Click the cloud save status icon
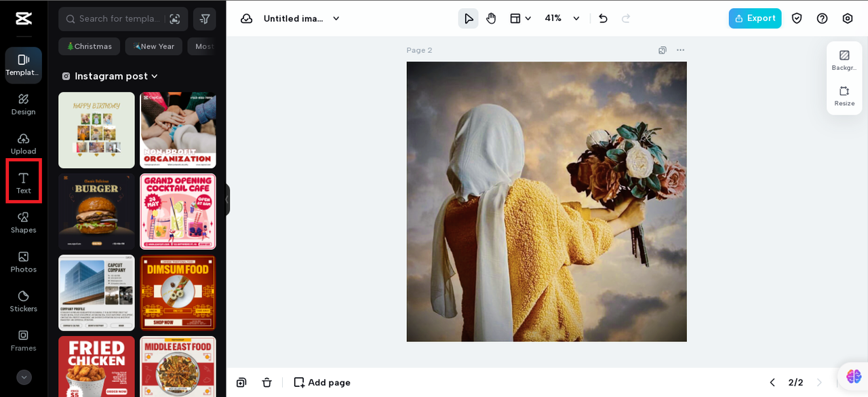Image resolution: width=868 pixels, height=397 pixels. pyautogui.click(x=246, y=18)
